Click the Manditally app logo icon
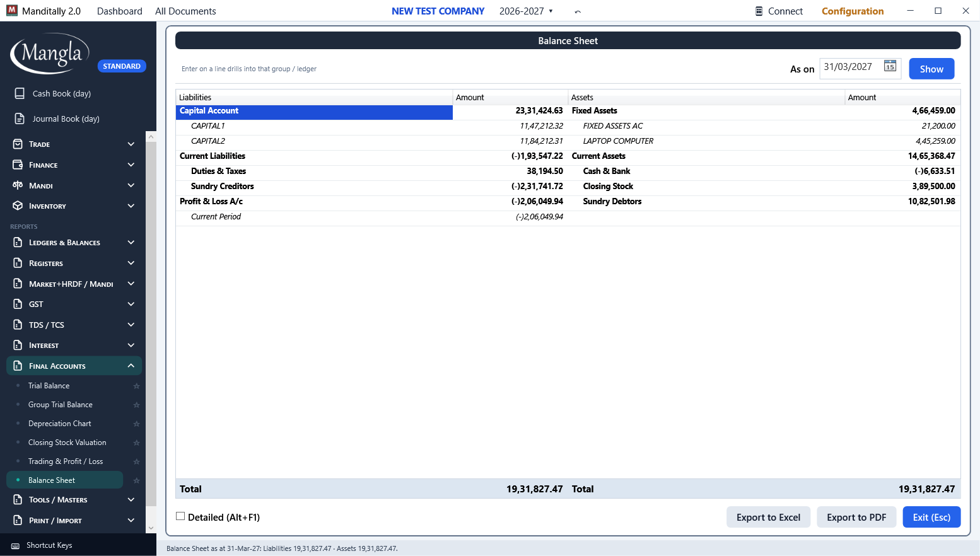The width and height of the screenshot is (980, 556). (12, 11)
